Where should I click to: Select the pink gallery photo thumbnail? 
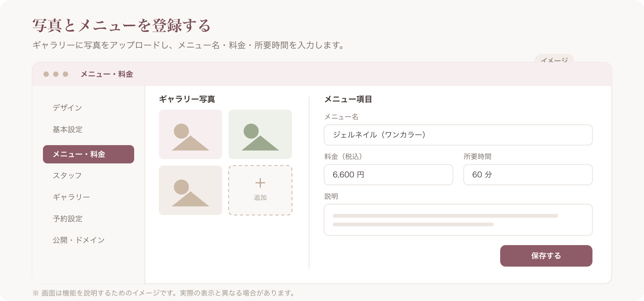coord(190,134)
